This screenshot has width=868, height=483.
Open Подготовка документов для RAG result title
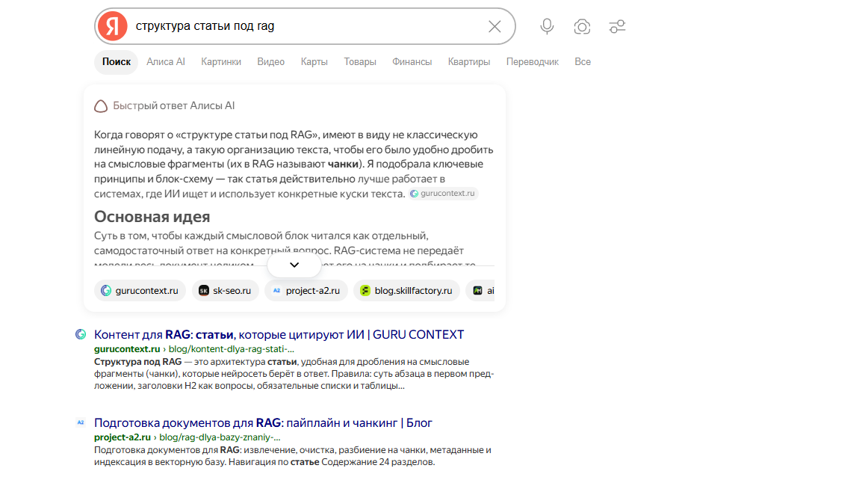[263, 422]
